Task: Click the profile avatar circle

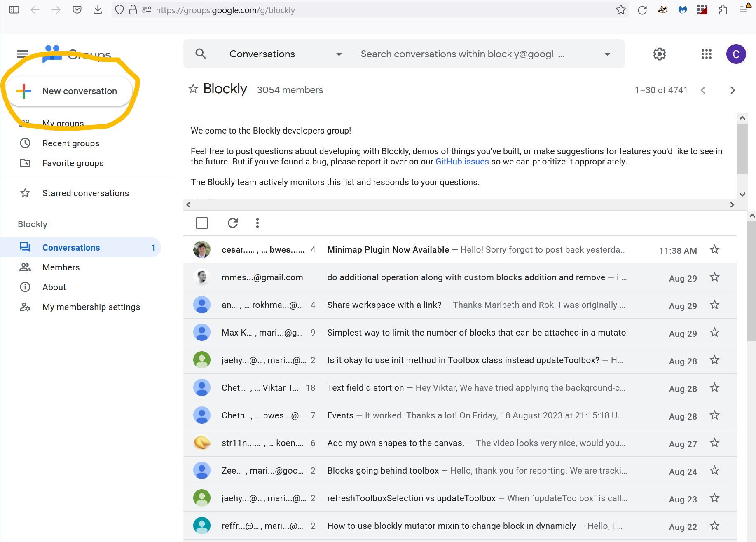Action: pos(736,54)
